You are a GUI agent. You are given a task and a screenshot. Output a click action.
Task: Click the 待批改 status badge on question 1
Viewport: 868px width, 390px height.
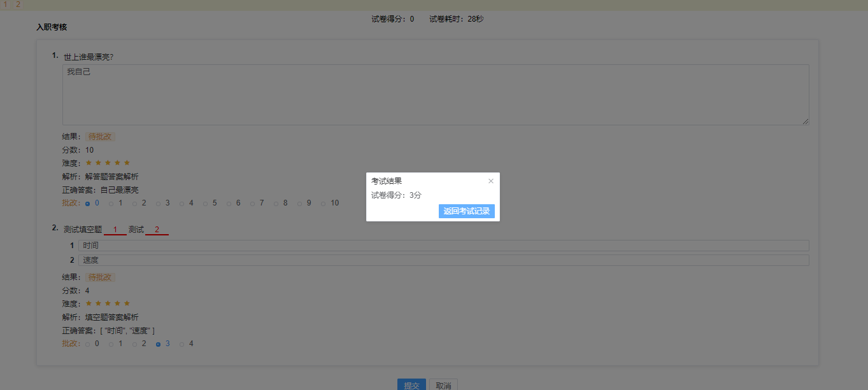tap(99, 136)
